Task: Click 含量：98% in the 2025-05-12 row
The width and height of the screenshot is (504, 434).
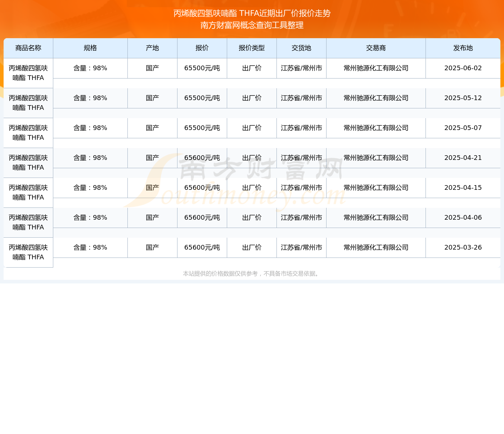Action: click(x=90, y=98)
